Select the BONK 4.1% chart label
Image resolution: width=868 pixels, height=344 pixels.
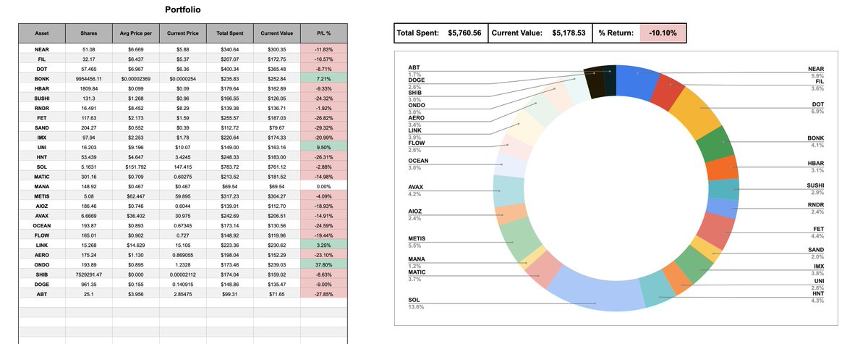pyautogui.click(x=816, y=141)
